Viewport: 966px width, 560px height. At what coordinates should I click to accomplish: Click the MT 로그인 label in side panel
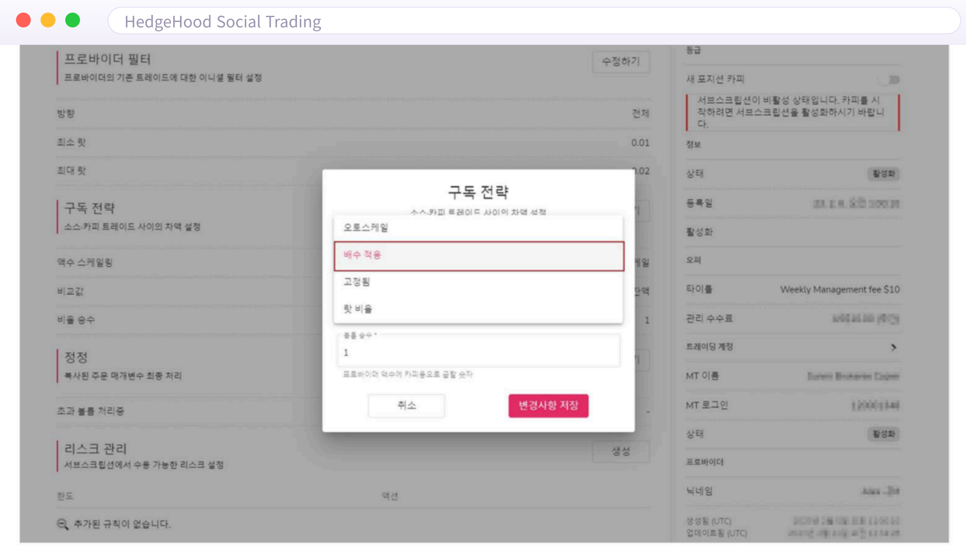coord(707,405)
